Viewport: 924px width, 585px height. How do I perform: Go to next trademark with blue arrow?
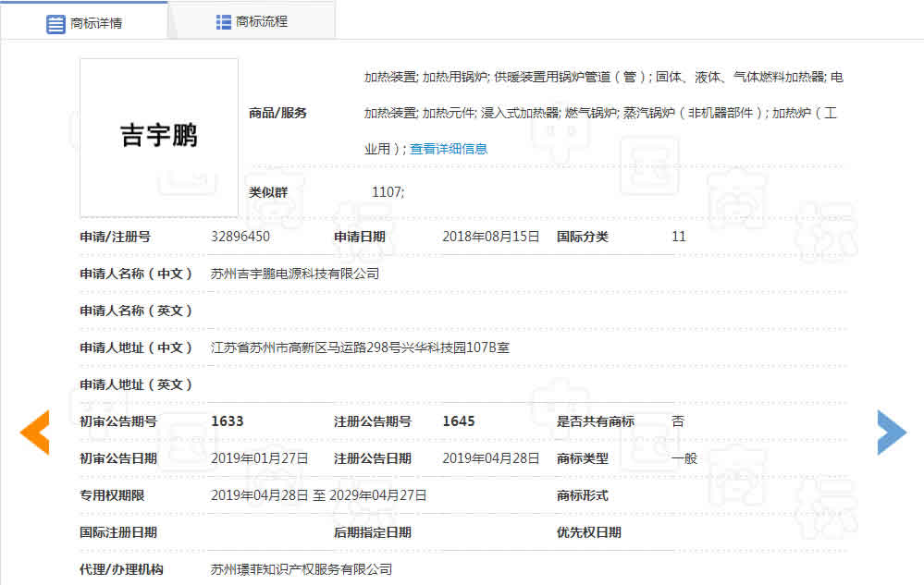point(891,433)
